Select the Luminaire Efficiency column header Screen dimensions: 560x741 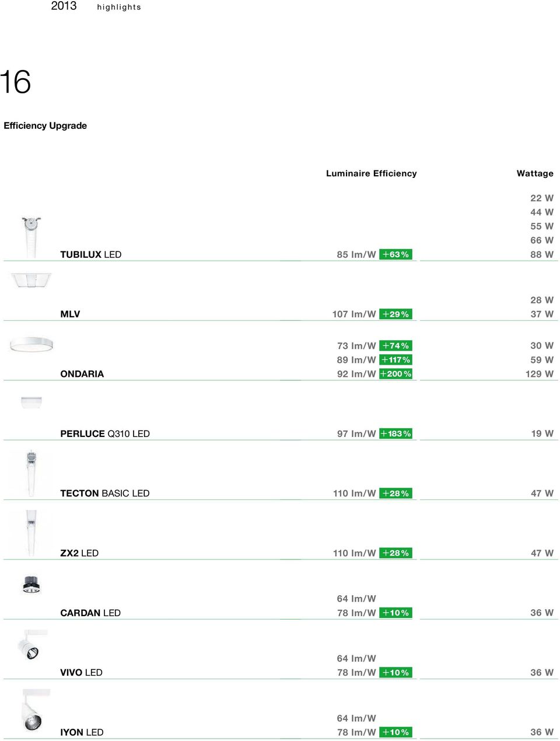click(372, 173)
